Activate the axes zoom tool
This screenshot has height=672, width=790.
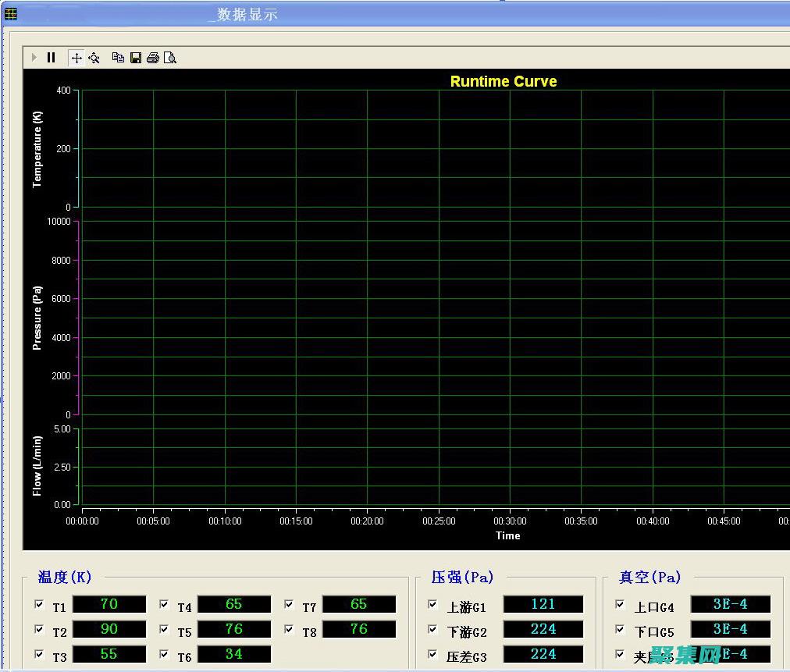coord(94,58)
